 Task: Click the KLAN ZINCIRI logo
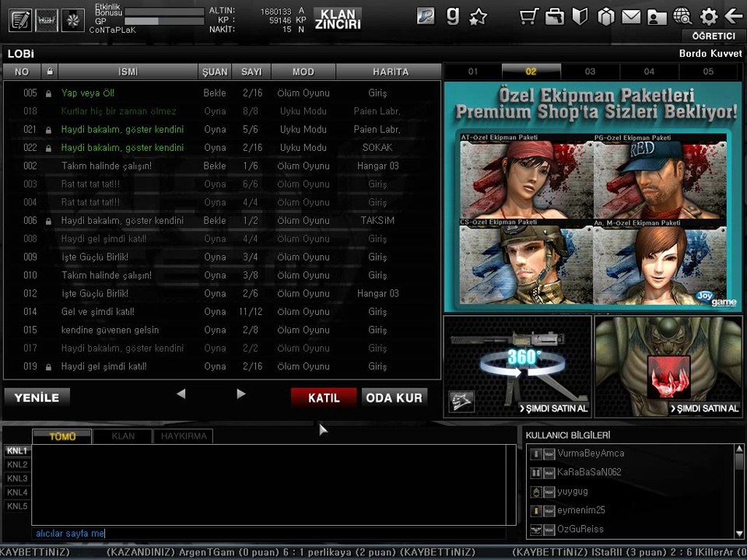(x=338, y=19)
